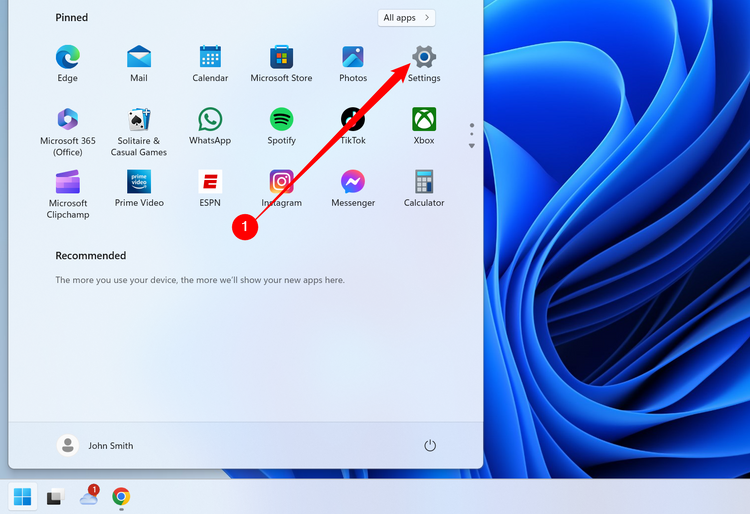Launch Google Chrome from the taskbar
This screenshot has width=750, height=514.
121,496
